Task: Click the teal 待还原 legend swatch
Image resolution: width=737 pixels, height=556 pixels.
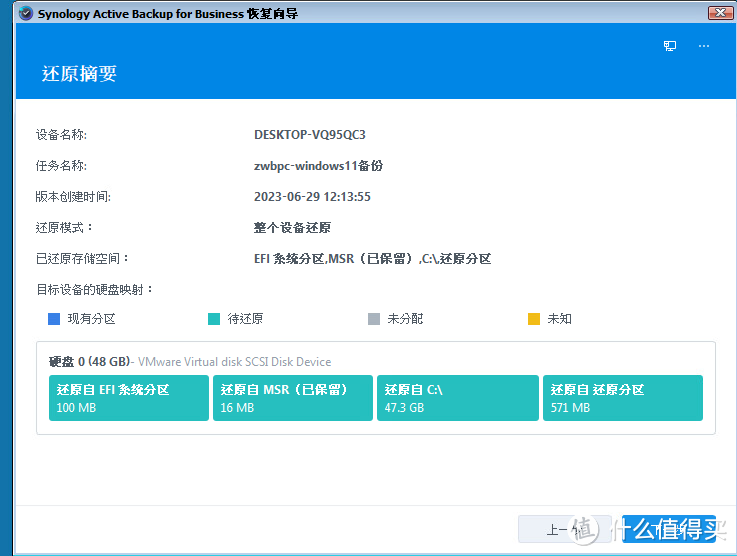Action: click(214, 319)
